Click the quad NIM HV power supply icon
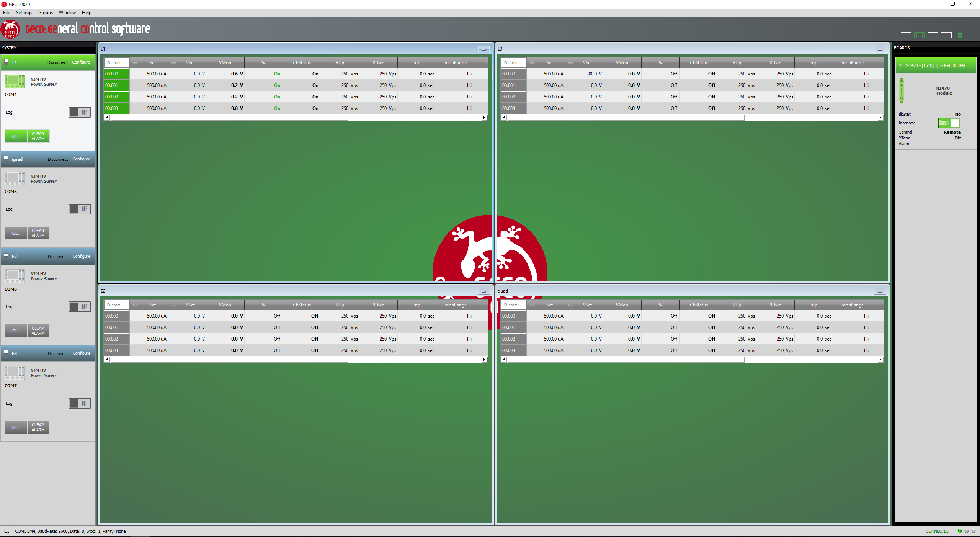 [15, 178]
